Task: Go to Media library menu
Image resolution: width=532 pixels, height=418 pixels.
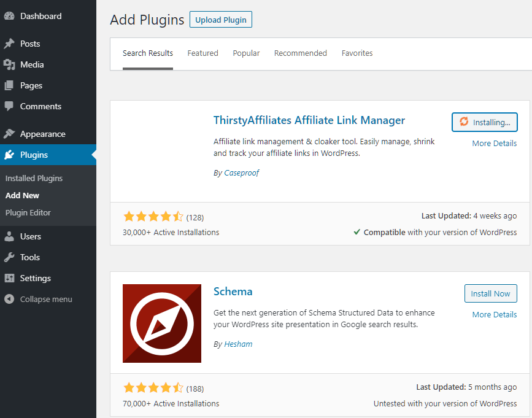Action: pyautogui.click(x=48, y=64)
